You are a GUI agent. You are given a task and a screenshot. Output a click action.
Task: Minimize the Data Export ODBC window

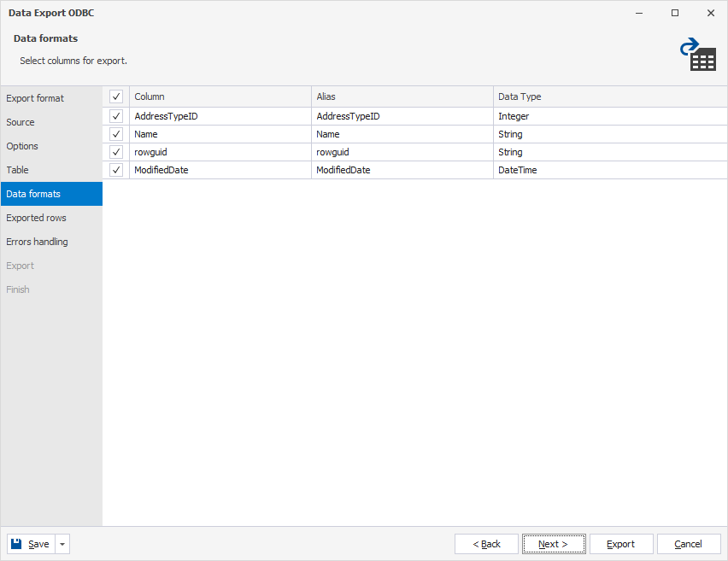pyautogui.click(x=639, y=13)
